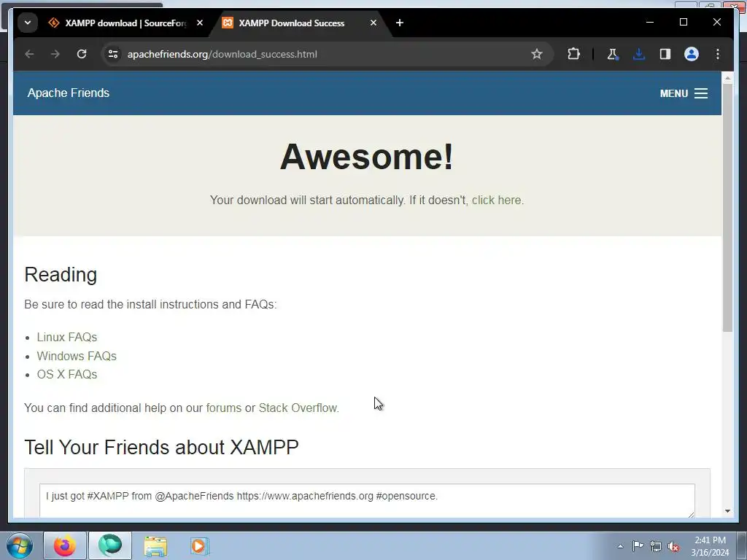Open File Explorer from the taskbar
Image resolution: width=747 pixels, height=560 pixels.
point(155,545)
